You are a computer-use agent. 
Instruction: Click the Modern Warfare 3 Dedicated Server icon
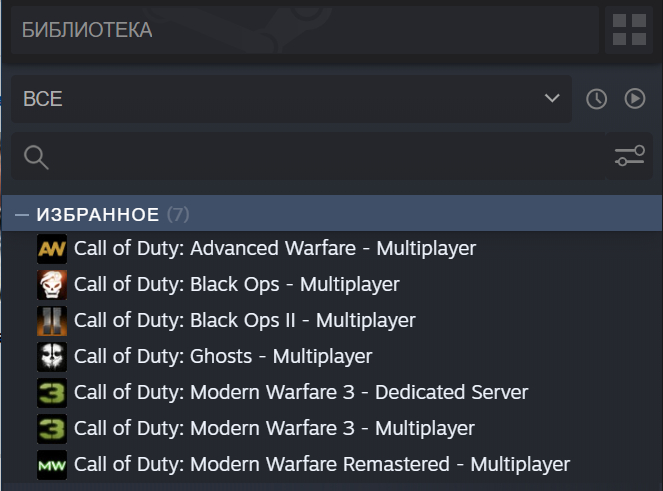coord(52,392)
